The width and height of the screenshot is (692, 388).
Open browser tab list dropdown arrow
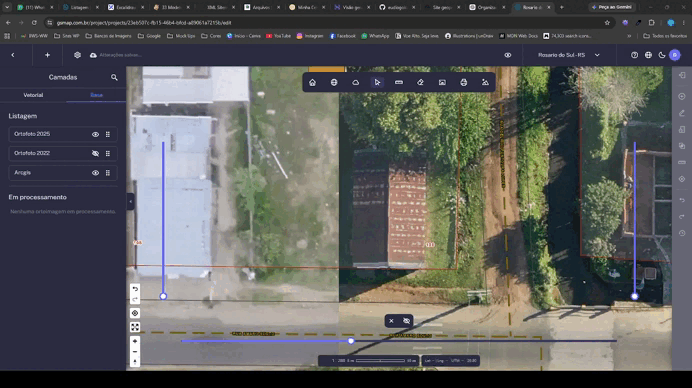click(x=7, y=7)
